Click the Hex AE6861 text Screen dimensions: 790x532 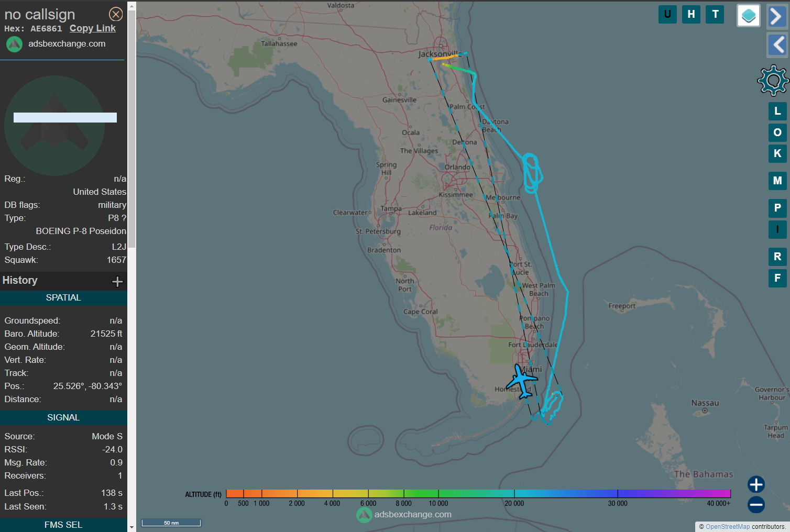pyautogui.click(x=33, y=29)
